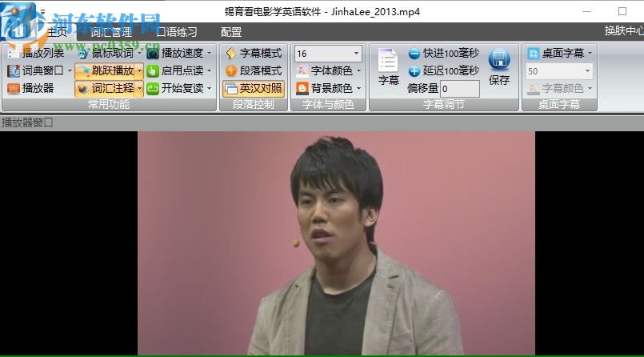This screenshot has height=357, width=644.
Task: Expand the 桌面字幕 dropdown arrow
Action: click(590, 54)
